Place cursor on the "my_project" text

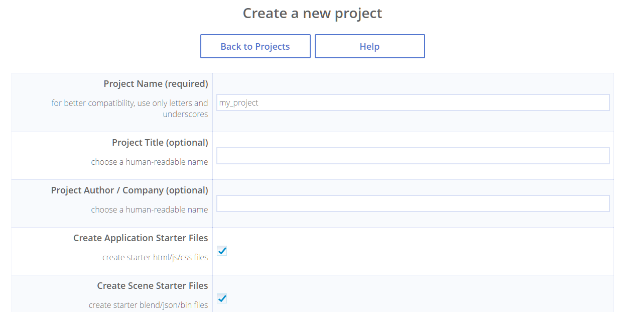point(239,102)
